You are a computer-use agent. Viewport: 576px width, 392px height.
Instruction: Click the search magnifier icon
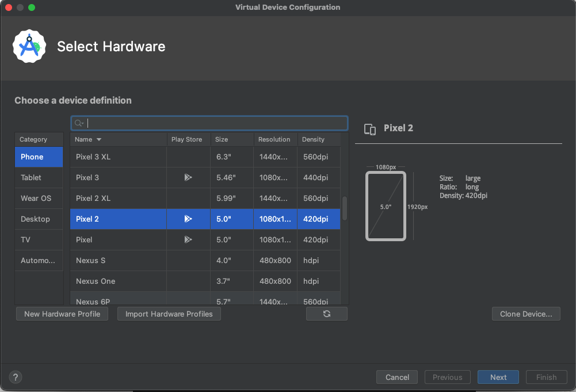79,123
